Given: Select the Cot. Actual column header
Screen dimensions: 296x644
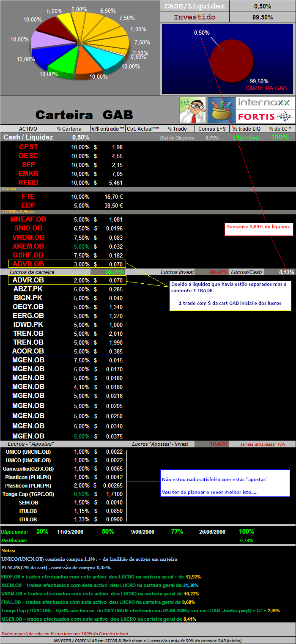Looking at the screenshot, I should (x=143, y=129).
